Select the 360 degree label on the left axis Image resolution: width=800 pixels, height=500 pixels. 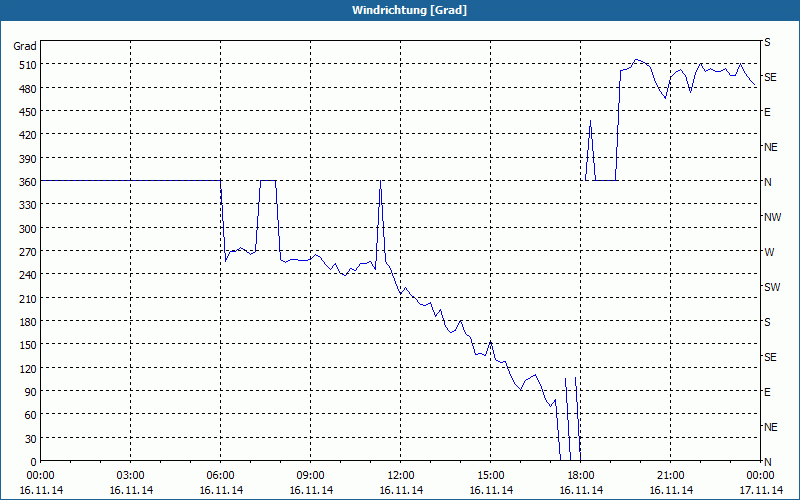pos(28,182)
